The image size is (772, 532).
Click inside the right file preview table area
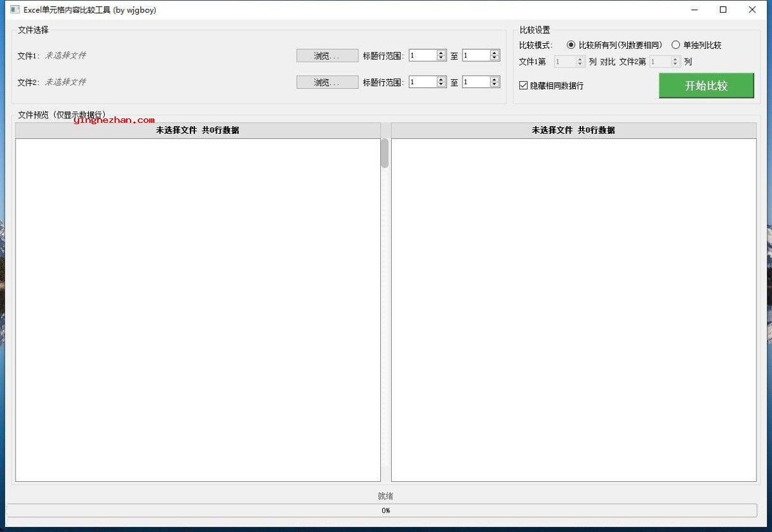tap(573, 309)
